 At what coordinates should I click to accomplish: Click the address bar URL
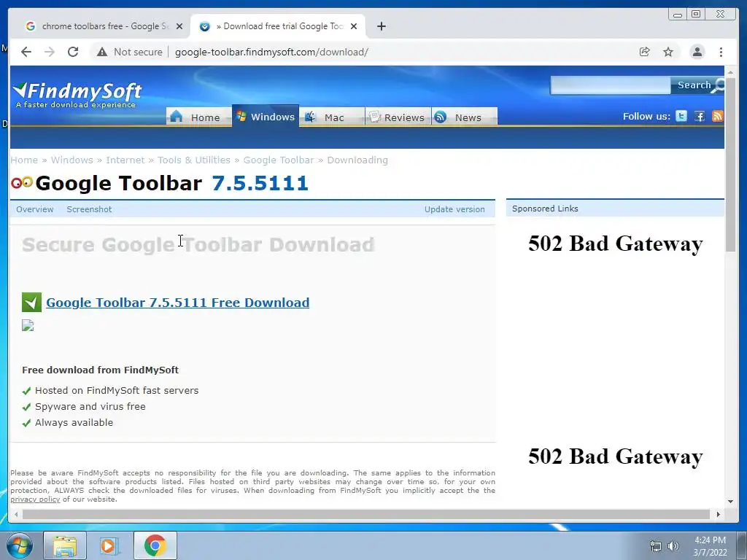(x=271, y=52)
